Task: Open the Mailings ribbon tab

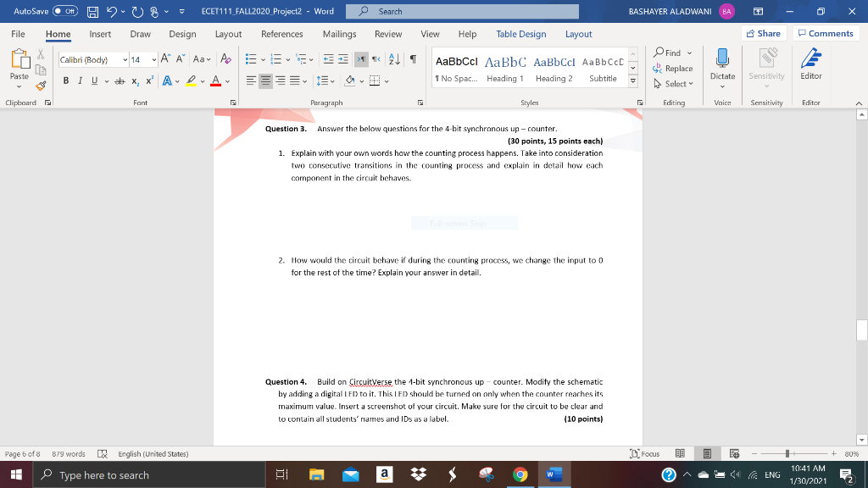Action: click(339, 35)
